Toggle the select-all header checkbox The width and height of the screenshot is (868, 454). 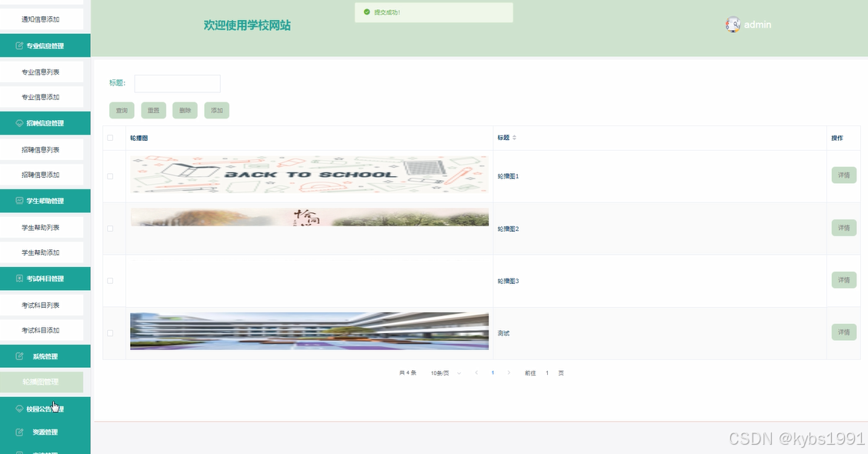[x=110, y=138]
